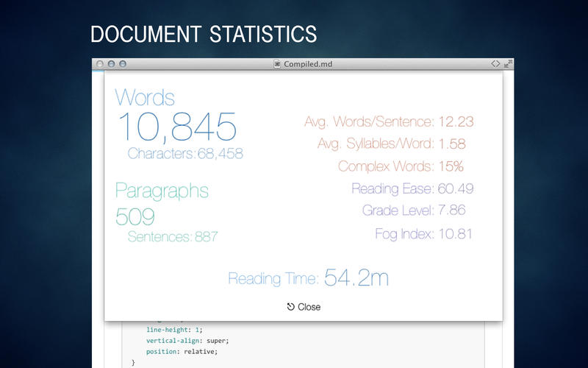Image resolution: width=588 pixels, height=368 pixels.
Task: Click the Complex Words 15% statistic
Action: [401, 166]
